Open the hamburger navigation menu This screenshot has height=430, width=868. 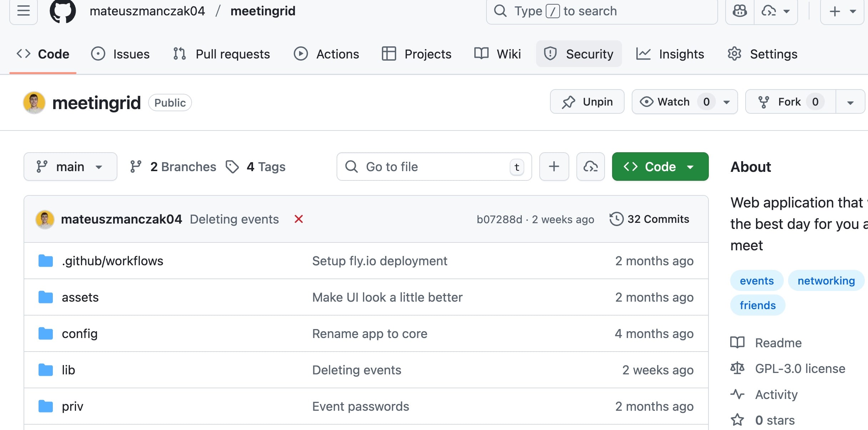(24, 11)
